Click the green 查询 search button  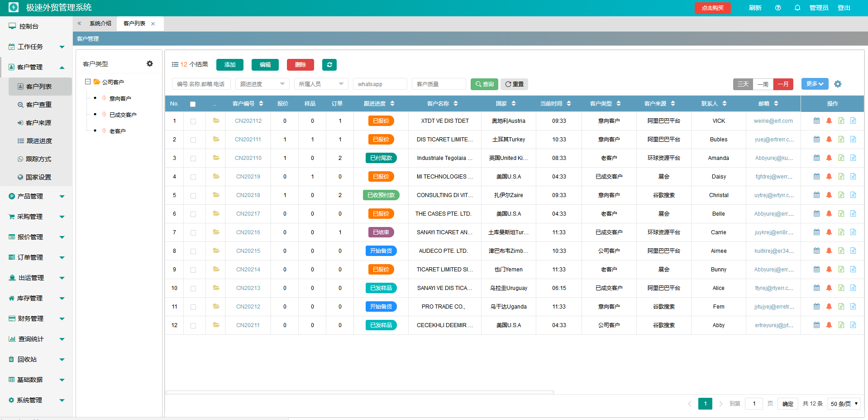tap(484, 84)
